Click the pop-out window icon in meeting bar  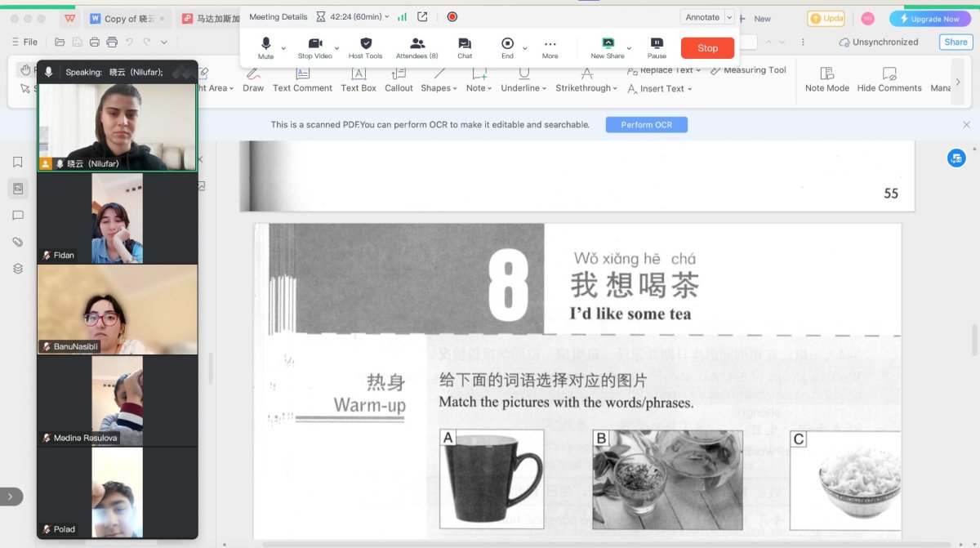[422, 16]
